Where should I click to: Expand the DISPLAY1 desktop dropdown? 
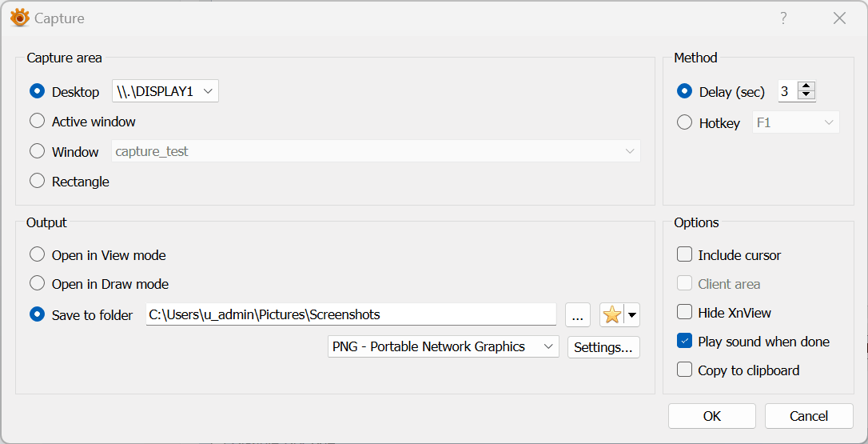click(x=165, y=92)
